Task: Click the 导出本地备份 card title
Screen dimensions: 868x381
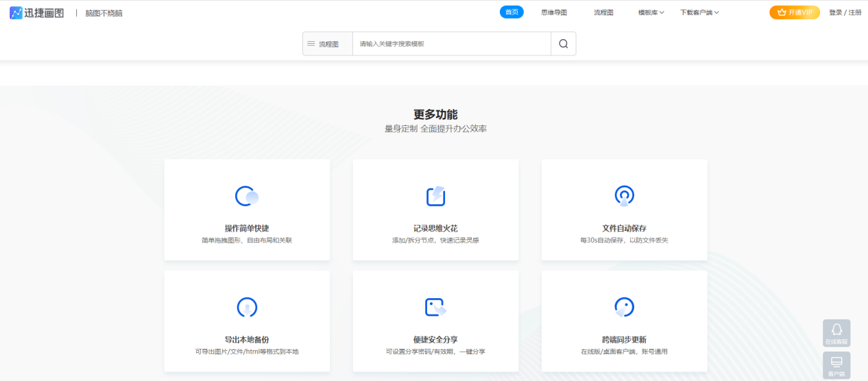Action: pos(247,339)
